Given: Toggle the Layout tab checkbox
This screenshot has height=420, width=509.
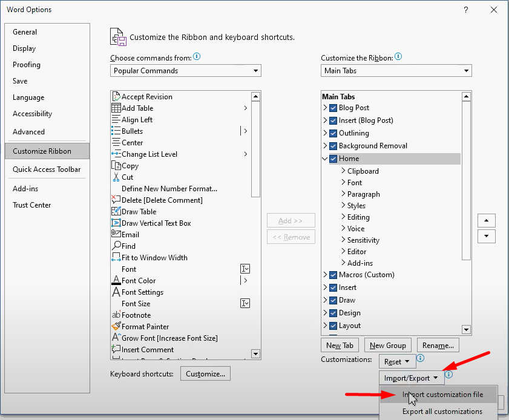Looking at the screenshot, I should point(333,326).
